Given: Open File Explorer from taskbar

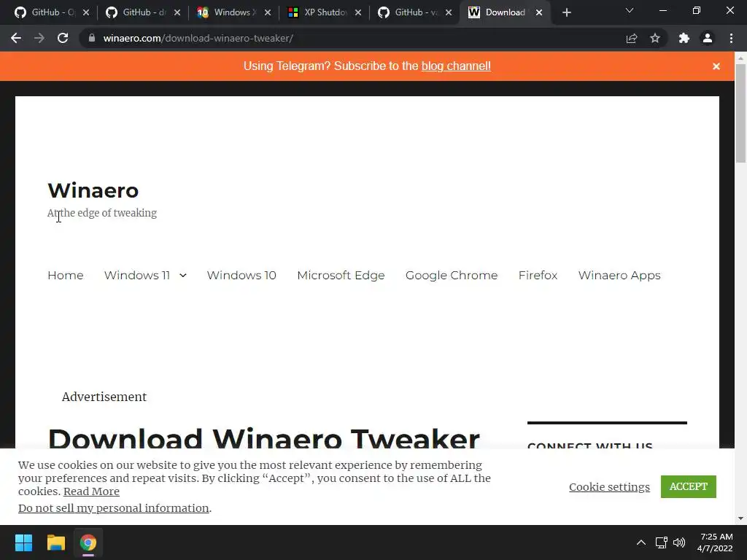Looking at the screenshot, I should pos(55,542).
